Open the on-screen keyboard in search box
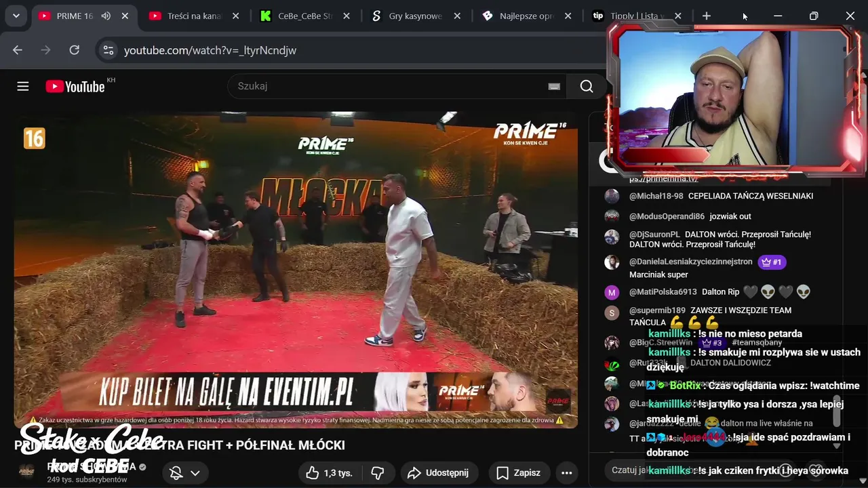The width and height of the screenshot is (868, 488). coord(554,86)
